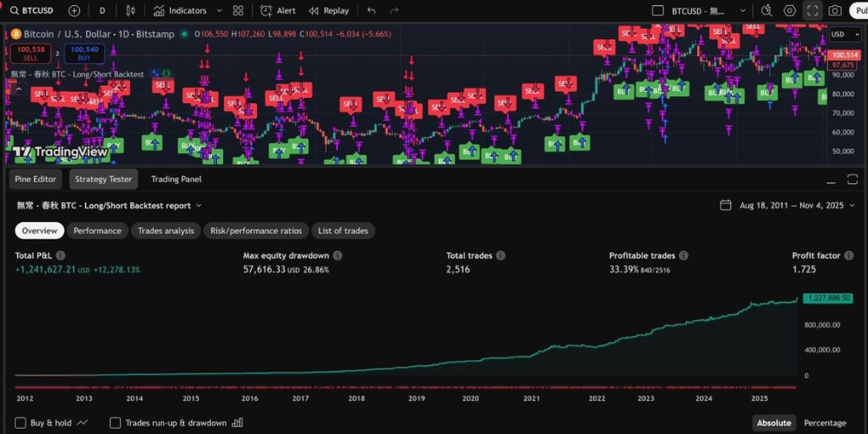Click the red SELL 100,538 button
Viewport: 868px width, 434px height.
[30, 53]
